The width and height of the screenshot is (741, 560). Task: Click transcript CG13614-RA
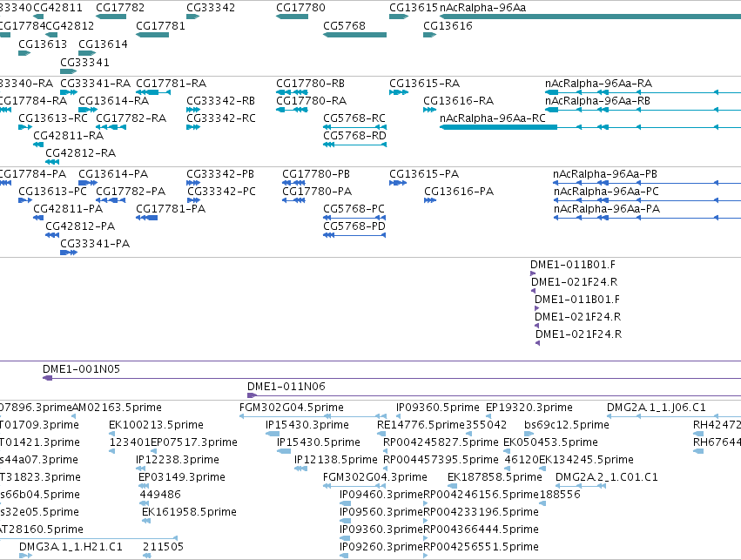(x=113, y=101)
